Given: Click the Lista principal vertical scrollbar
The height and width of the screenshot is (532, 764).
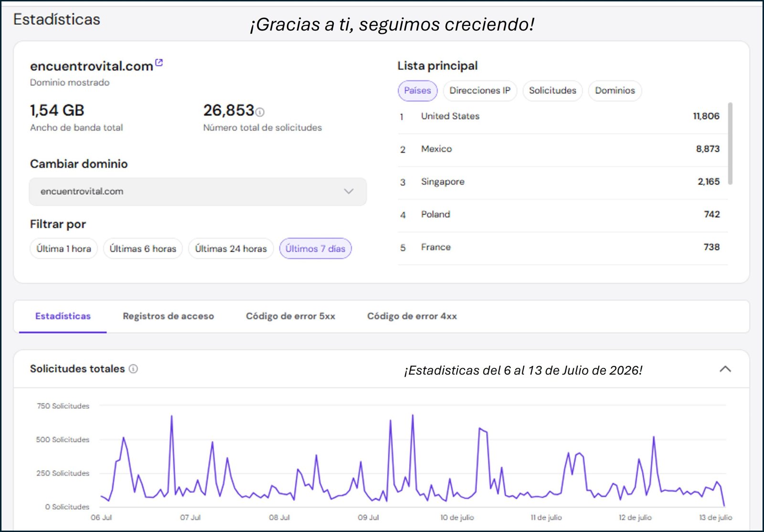Looking at the screenshot, I should pyautogui.click(x=730, y=143).
